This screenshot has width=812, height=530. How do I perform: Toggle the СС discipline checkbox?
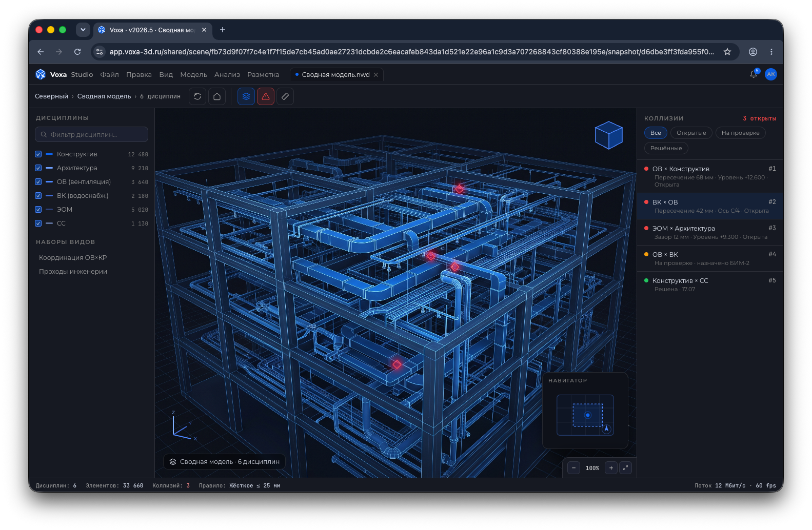(38, 223)
